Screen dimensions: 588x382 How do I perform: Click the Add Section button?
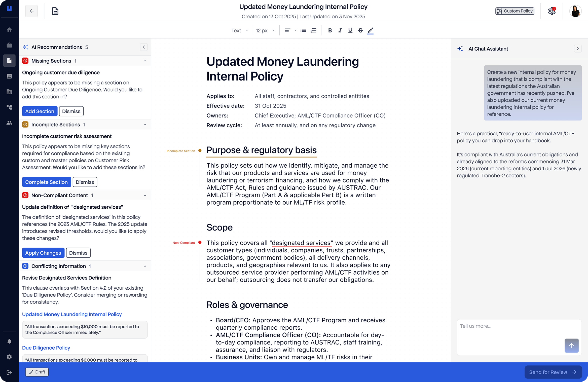pyautogui.click(x=40, y=111)
